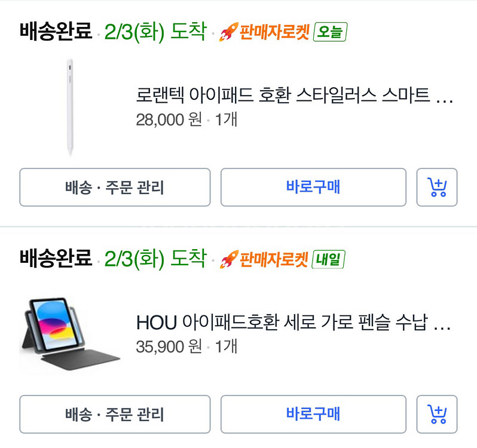
Task: Select the 2/3(화) 도착 date on the stylus order
Action: point(155,31)
